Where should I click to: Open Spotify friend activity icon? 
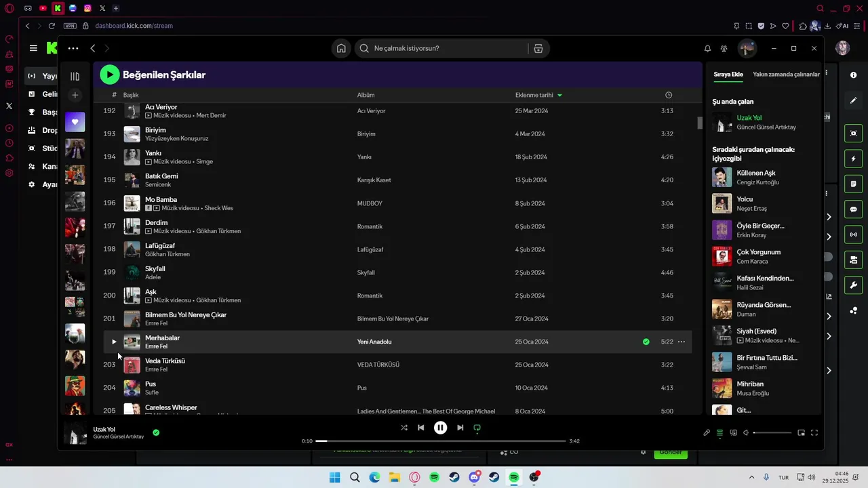coord(724,48)
